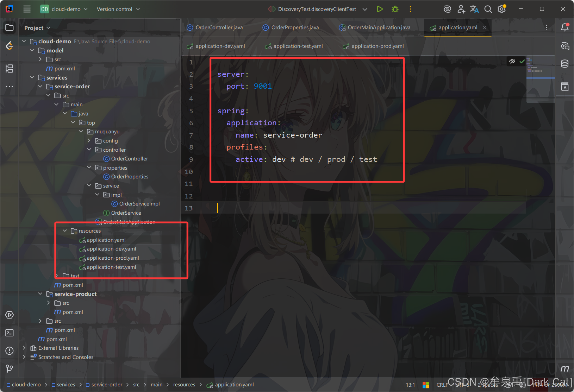Open the cloud-demo project dropdown
Viewport: 574px width, 392px height.
[x=64, y=9]
